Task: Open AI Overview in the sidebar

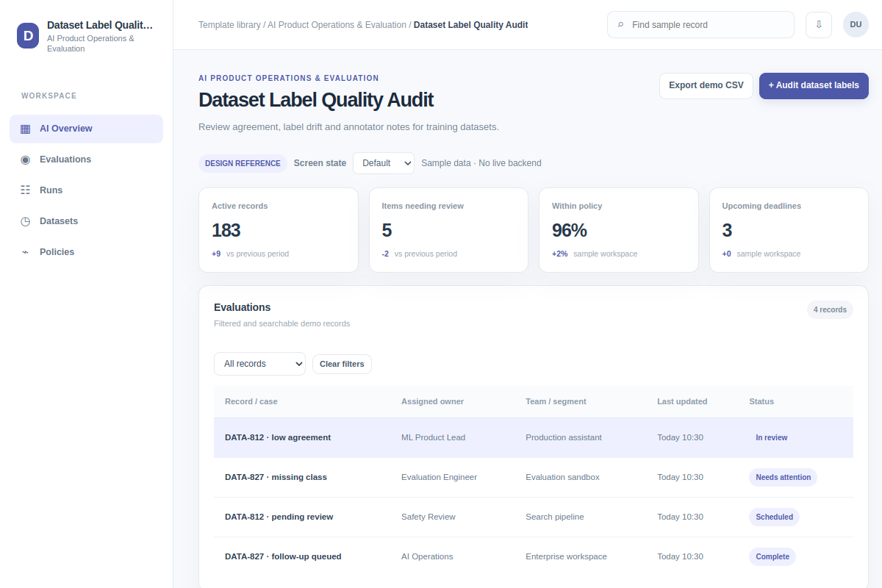Action: (86, 129)
